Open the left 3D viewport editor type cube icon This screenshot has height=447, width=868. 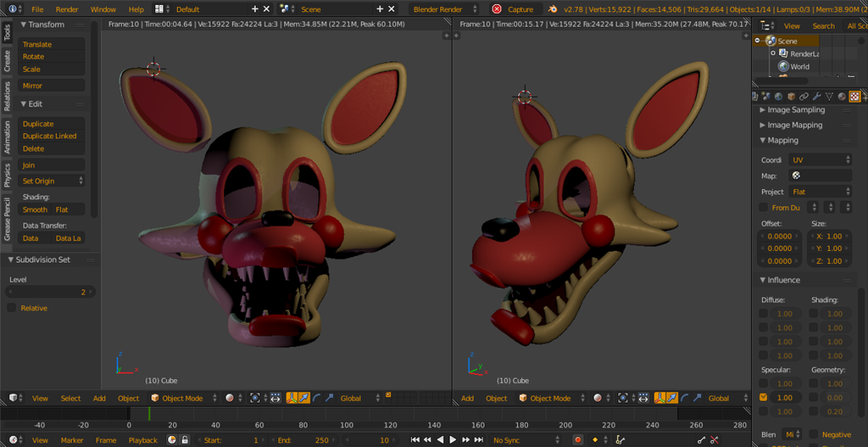[x=15, y=398]
